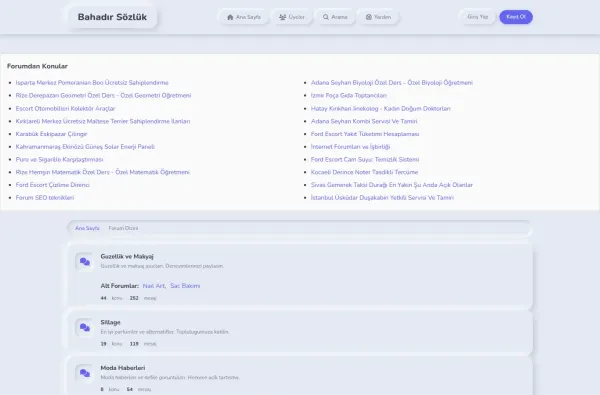
Task: Go to Ana Sayfa in top navigation
Action: tap(244, 17)
